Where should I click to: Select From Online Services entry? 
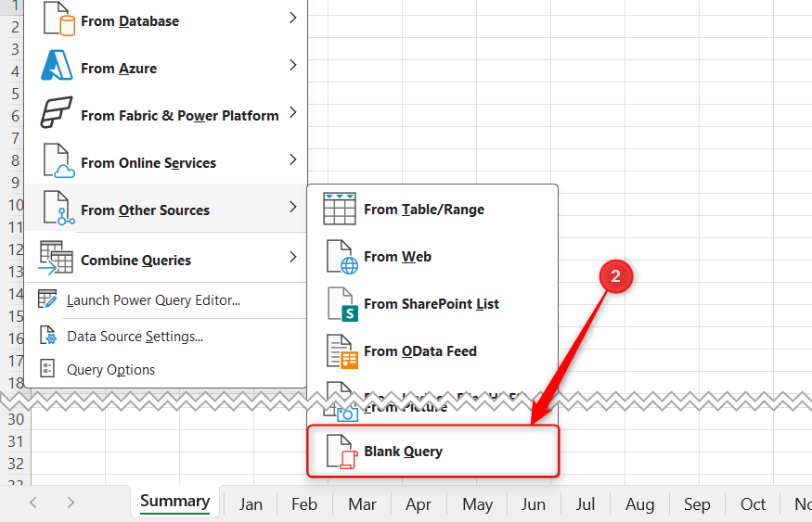coord(166,161)
